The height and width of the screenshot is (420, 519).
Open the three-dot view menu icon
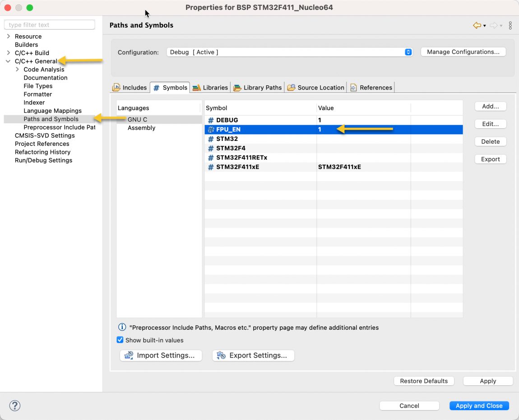(x=510, y=26)
